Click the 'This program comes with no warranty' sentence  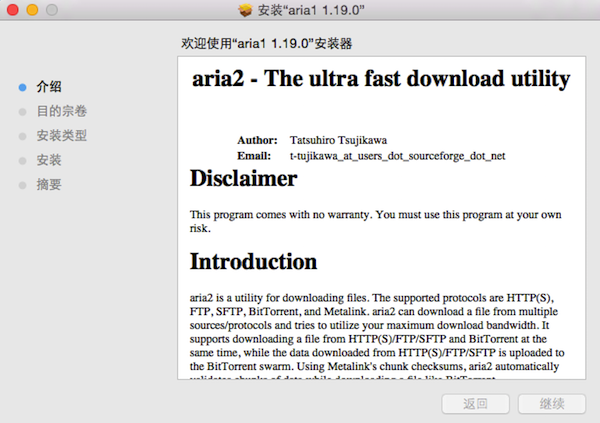click(281, 214)
